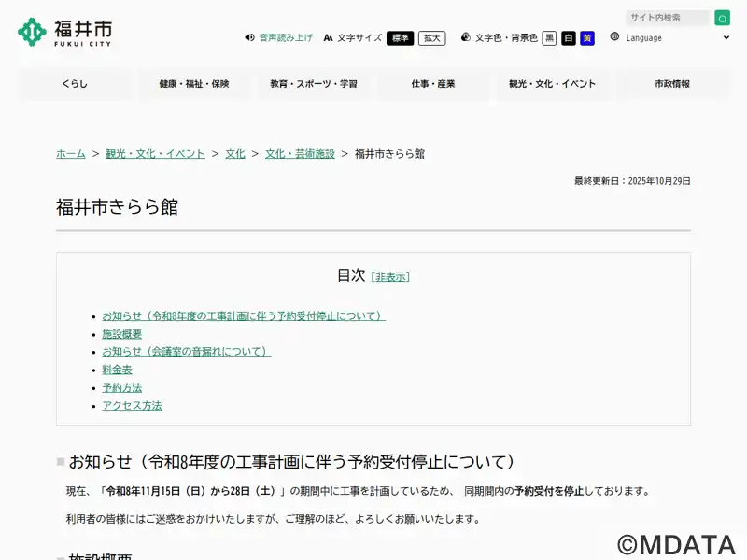The width and height of the screenshot is (747, 560).
Task: Click the Fukui City logo
Action: 64,32
